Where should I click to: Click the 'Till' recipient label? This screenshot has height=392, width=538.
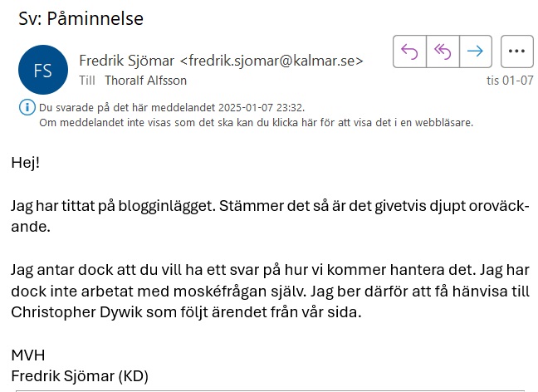(87, 81)
